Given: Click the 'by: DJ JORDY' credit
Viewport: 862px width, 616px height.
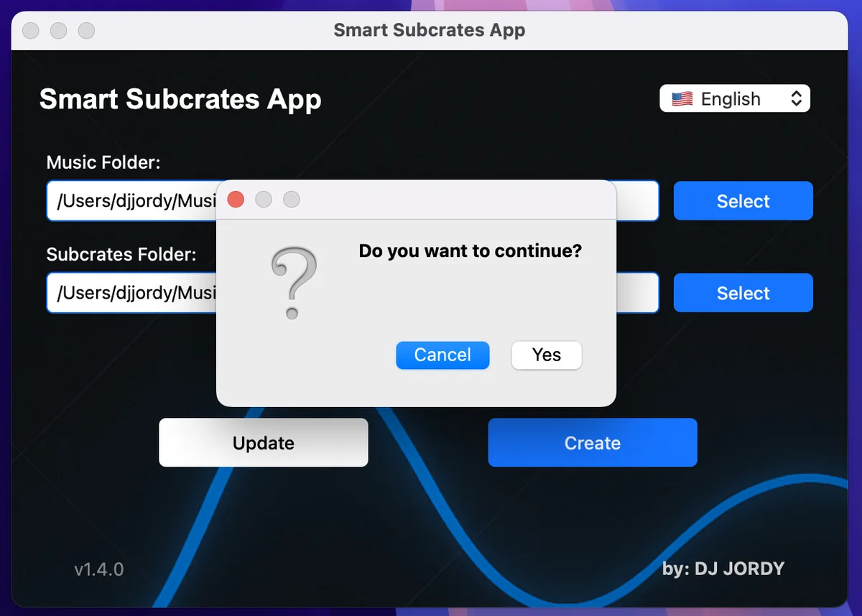Looking at the screenshot, I should tap(723, 569).
